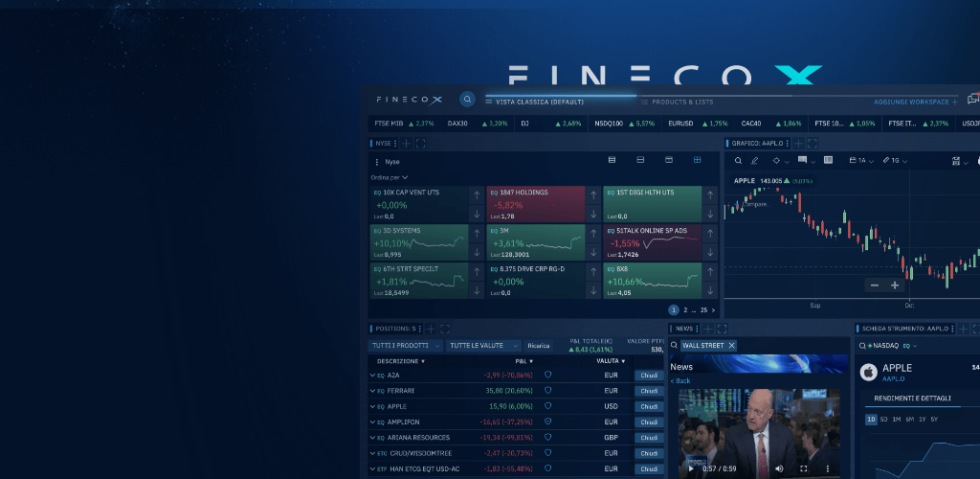Open the chat messages icon in header
Viewport: 980px width, 479px height.
973,99
